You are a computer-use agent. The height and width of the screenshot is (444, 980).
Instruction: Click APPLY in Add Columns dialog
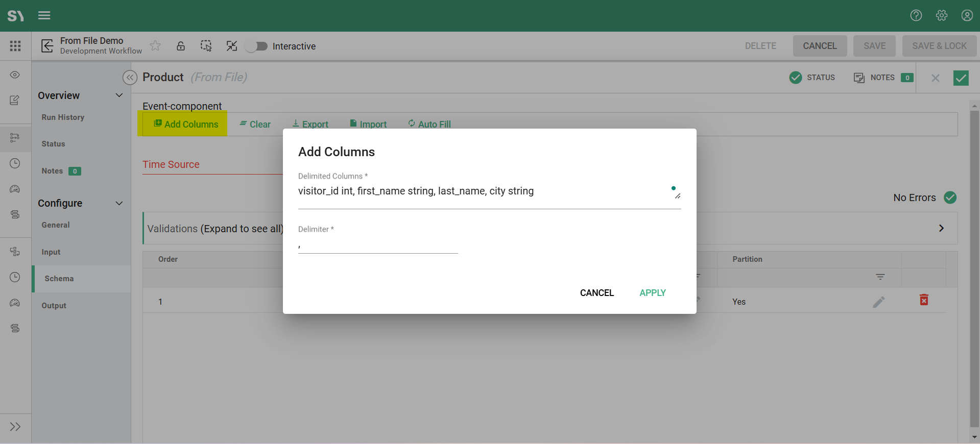(x=652, y=293)
